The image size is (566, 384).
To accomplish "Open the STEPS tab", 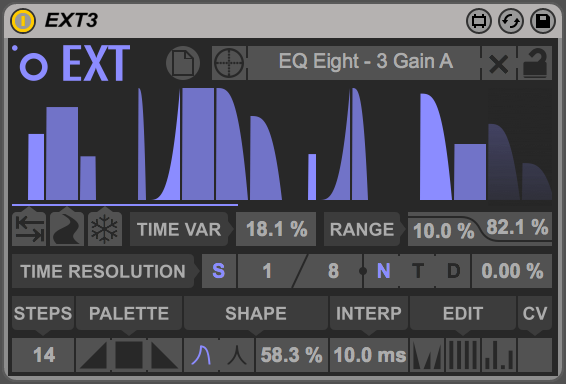I will (x=43, y=313).
